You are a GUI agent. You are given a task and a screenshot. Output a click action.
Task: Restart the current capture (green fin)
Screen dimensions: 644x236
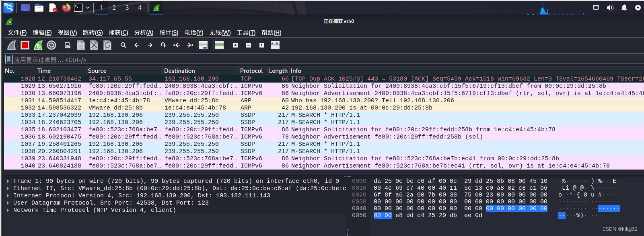point(38,45)
